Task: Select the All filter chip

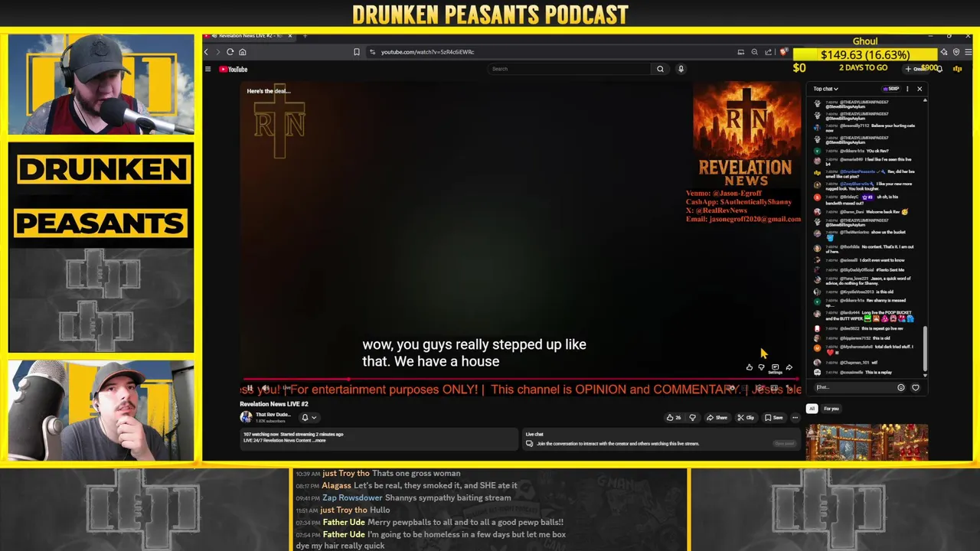Action: [812, 409]
